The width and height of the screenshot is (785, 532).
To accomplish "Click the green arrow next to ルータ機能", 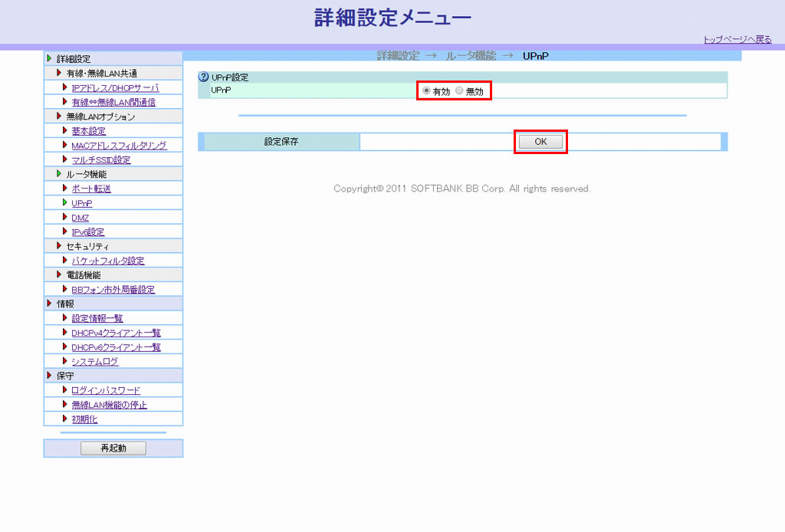I will pos(60,174).
